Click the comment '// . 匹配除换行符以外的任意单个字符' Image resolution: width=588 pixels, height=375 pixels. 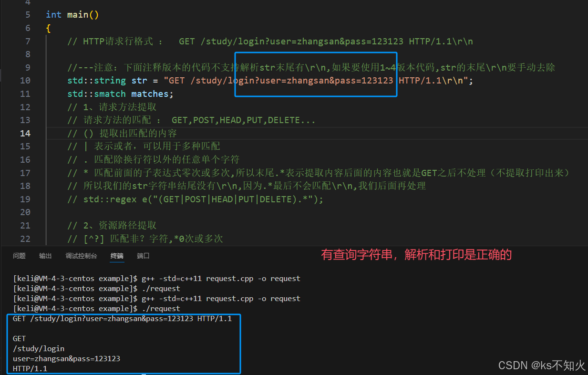153,159
